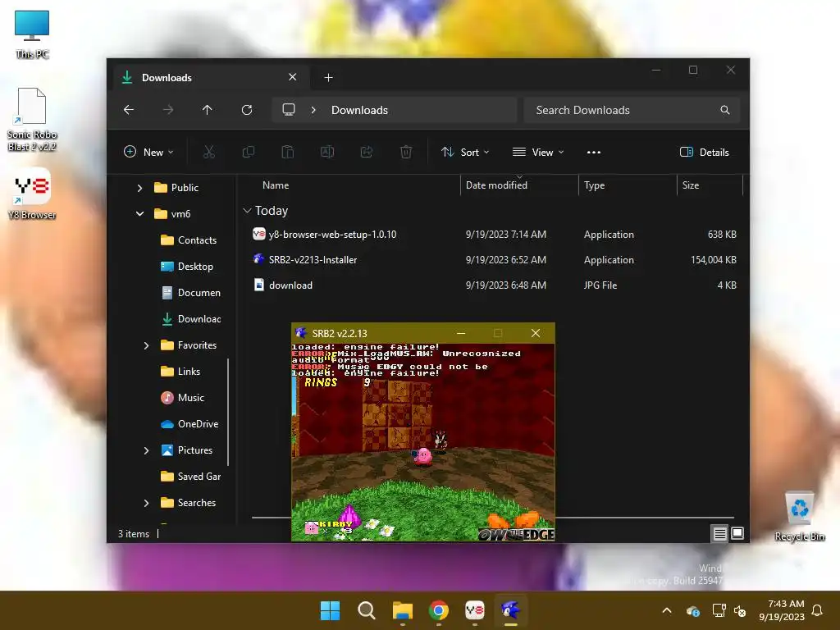Collapse the vm6 folder in the tree

(139, 214)
